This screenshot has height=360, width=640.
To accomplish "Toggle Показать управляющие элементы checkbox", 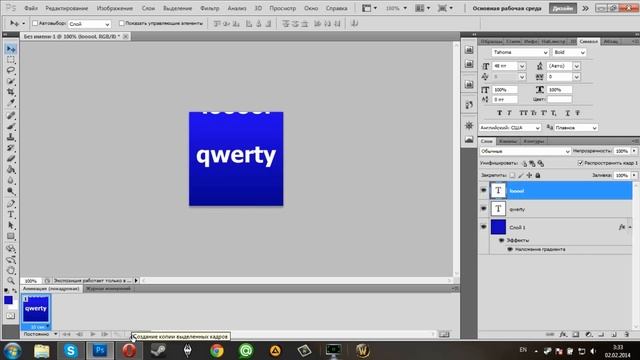I will tap(121, 23).
